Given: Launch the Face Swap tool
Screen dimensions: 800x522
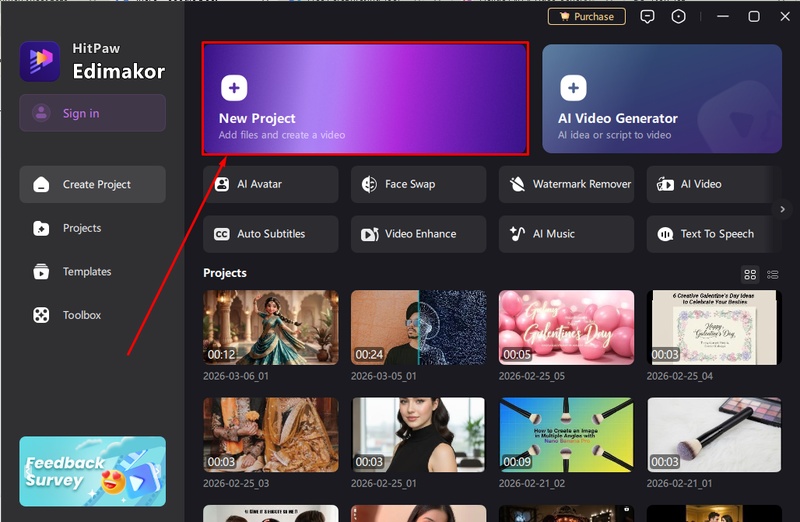Looking at the screenshot, I should pos(418,184).
